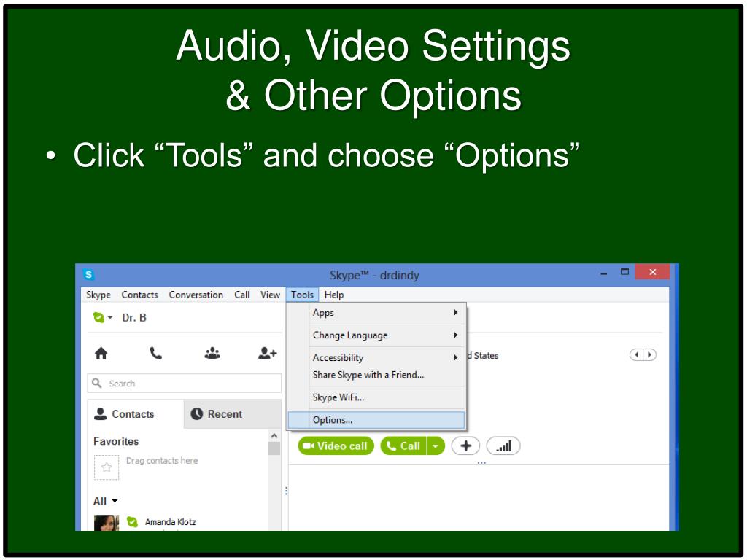Click the green status icon beside Dr. B
The height and width of the screenshot is (560, 747).
[98, 318]
